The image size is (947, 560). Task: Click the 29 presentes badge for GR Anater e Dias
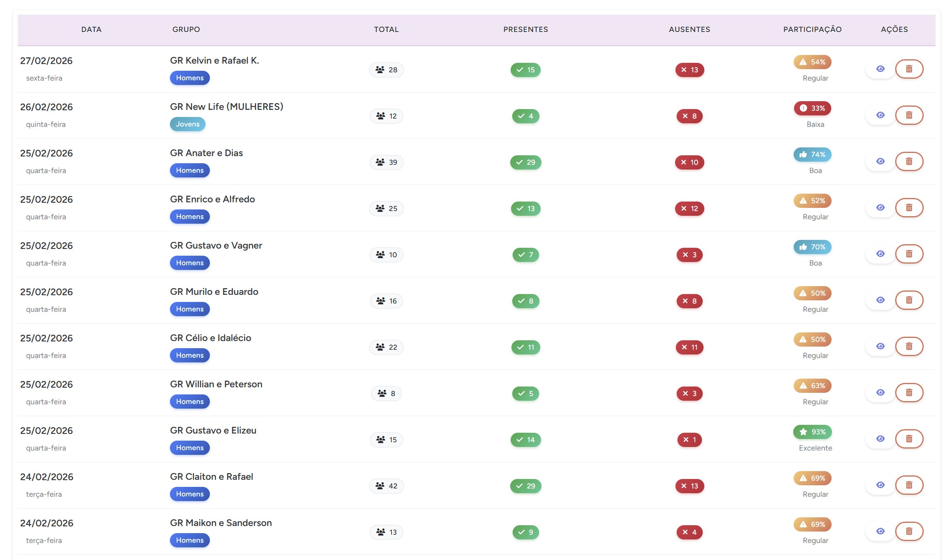(525, 162)
